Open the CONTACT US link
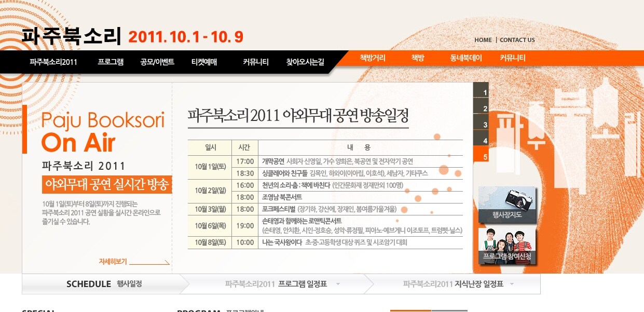 tap(517, 40)
